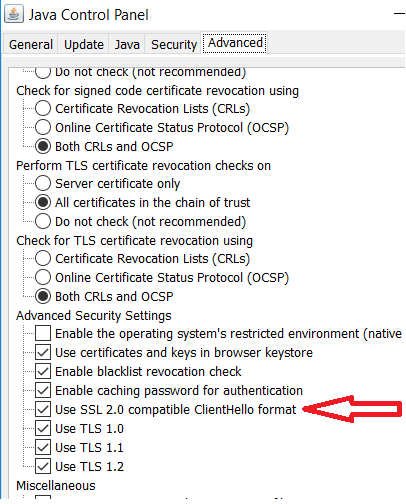
Task: Disable blacklist revocation check
Action: [x=43, y=372]
